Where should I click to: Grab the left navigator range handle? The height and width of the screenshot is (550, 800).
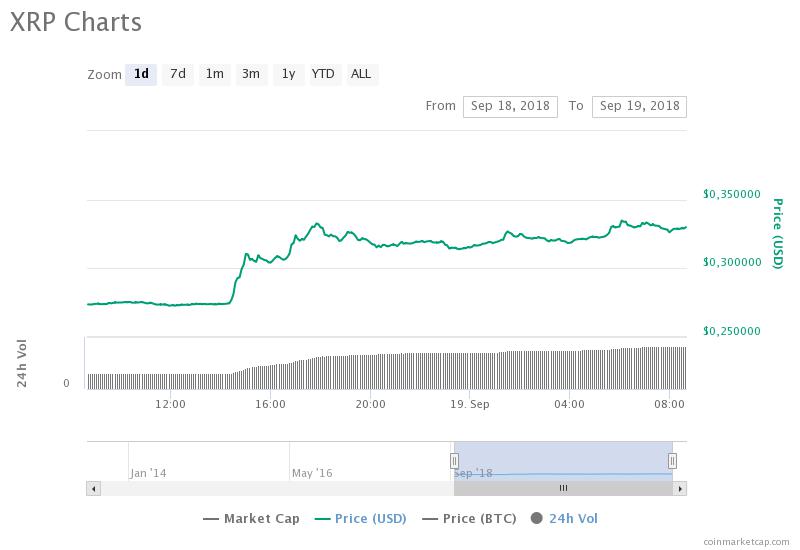(x=454, y=461)
